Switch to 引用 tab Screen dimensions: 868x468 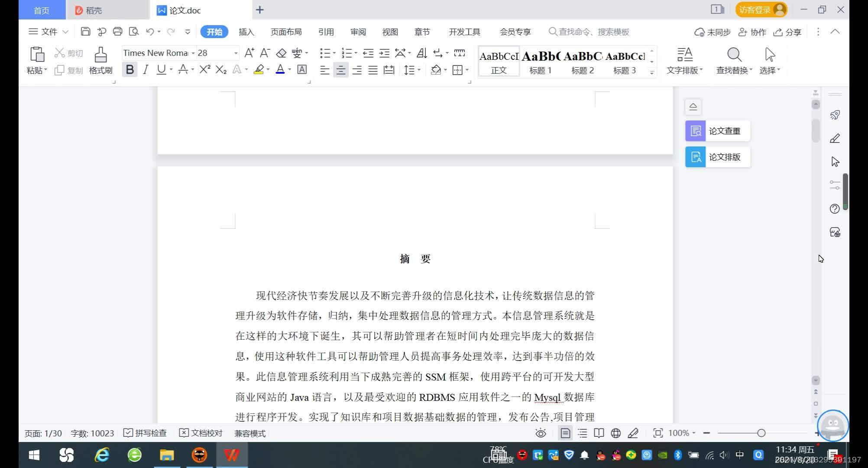[326, 32]
